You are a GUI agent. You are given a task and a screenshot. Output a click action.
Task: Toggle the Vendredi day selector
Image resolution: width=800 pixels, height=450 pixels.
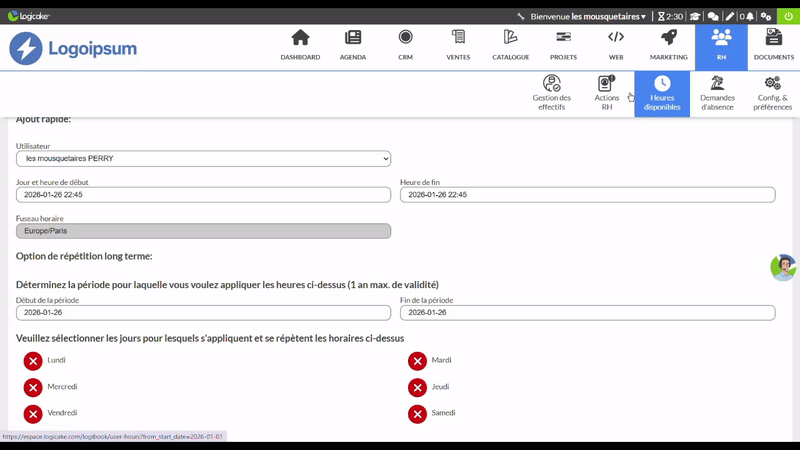(x=33, y=413)
